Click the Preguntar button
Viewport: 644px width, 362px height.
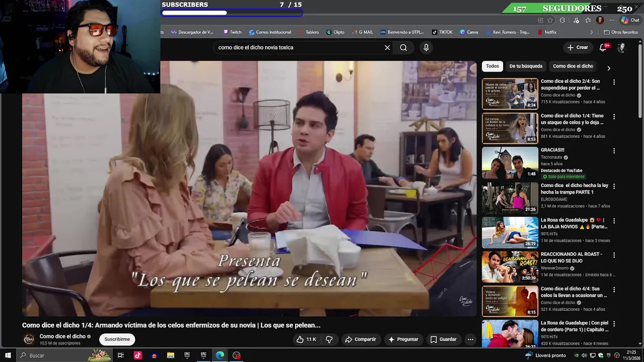click(x=403, y=339)
